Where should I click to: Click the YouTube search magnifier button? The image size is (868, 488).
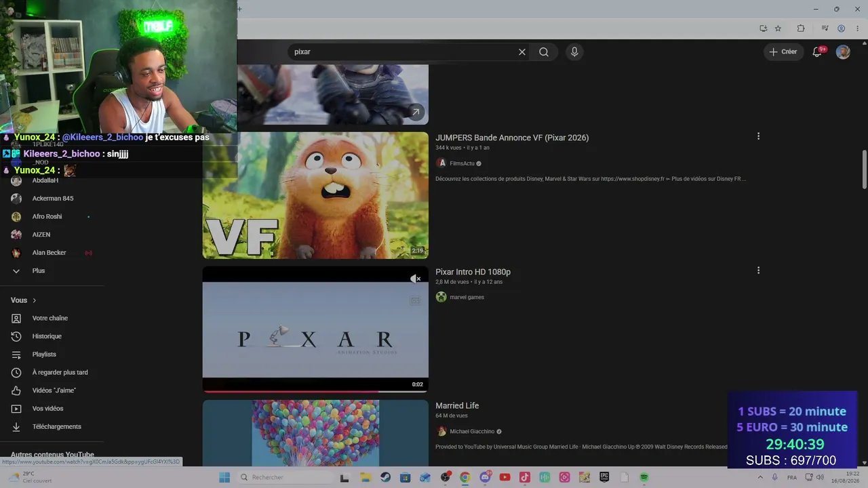click(x=544, y=52)
